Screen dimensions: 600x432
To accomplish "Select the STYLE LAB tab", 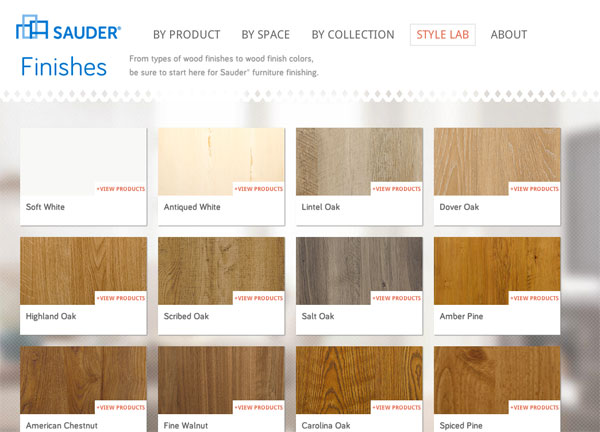I will 443,35.
